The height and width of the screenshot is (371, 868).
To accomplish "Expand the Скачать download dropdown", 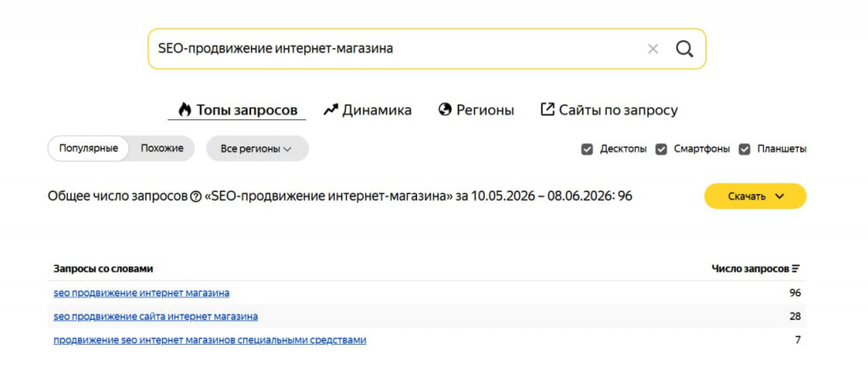I will coord(755,197).
